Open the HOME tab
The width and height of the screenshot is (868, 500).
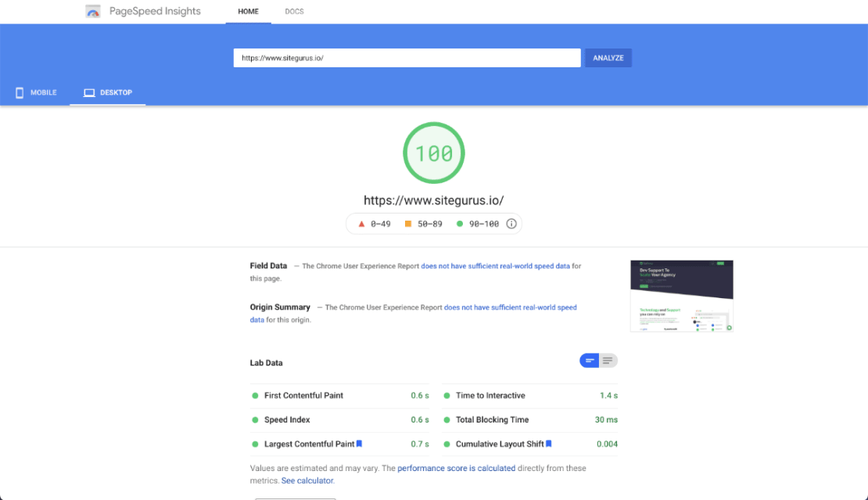(x=248, y=12)
